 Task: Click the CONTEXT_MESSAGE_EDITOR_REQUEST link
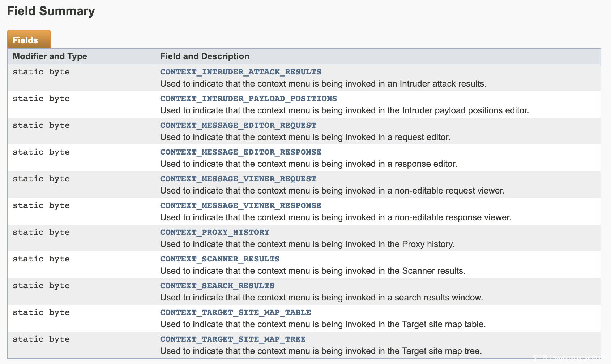pyautogui.click(x=238, y=125)
